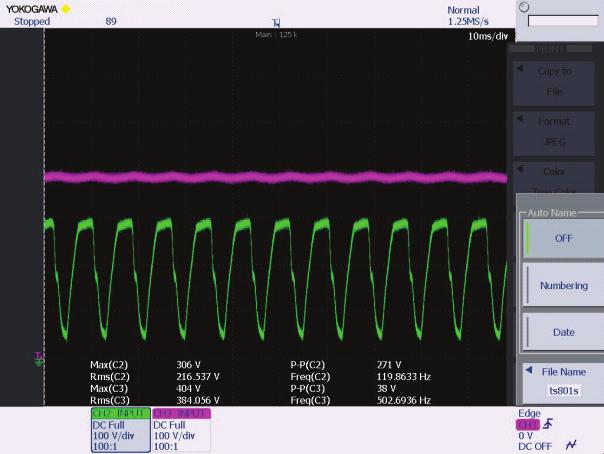Click the trigger position marker above waveform

[x=276, y=23]
